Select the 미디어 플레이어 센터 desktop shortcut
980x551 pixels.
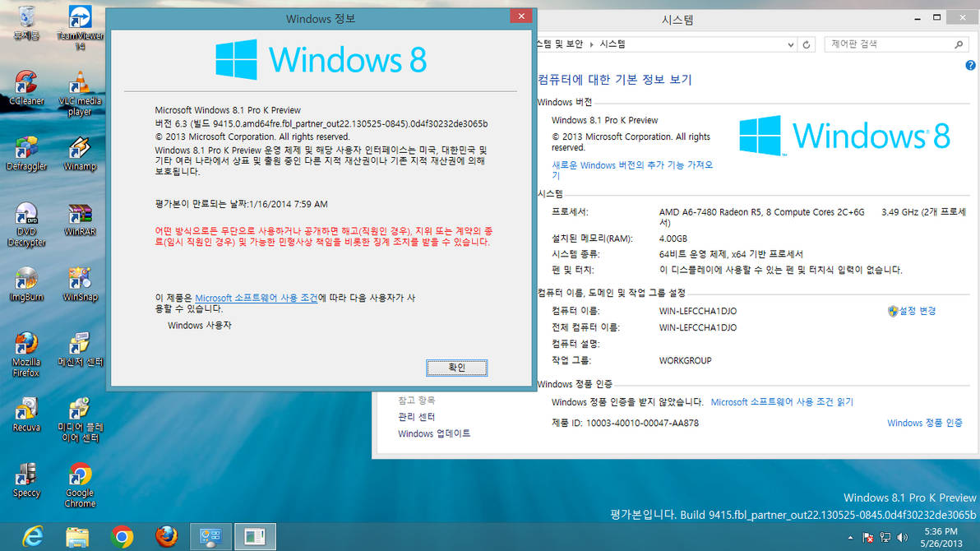80,420
